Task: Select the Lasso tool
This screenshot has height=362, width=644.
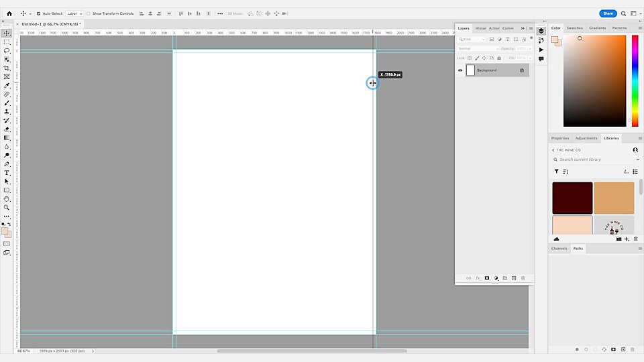Action: coord(7,51)
